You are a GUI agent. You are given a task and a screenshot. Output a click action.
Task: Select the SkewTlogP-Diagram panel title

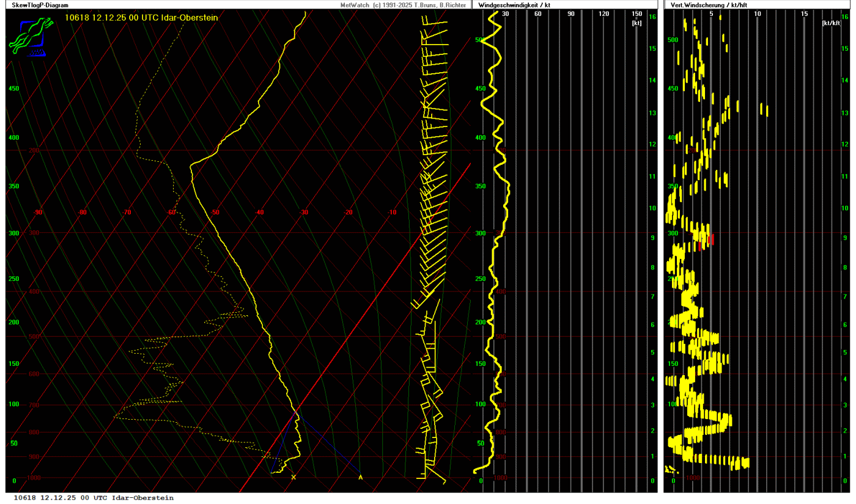(x=36, y=5)
